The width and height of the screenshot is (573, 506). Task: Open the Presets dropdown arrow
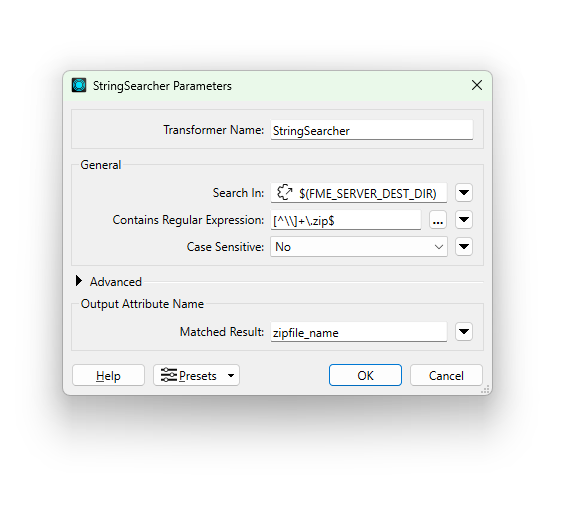coord(231,376)
